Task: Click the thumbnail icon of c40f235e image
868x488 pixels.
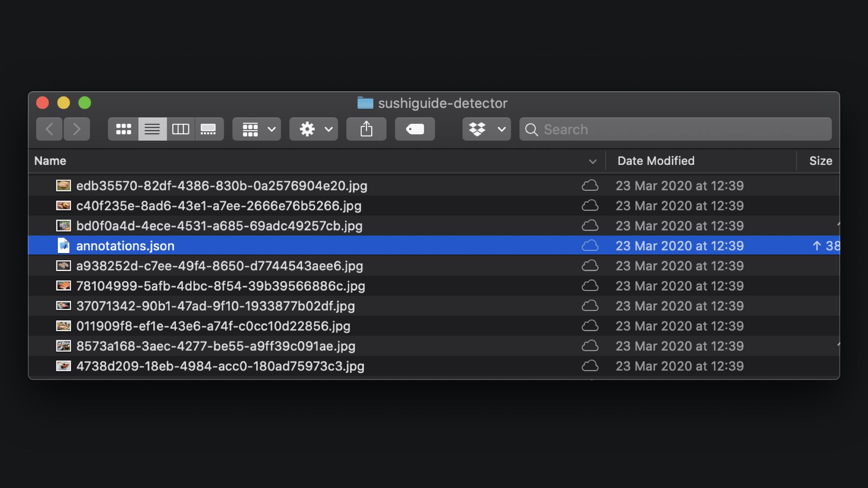Action: point(63,206)
